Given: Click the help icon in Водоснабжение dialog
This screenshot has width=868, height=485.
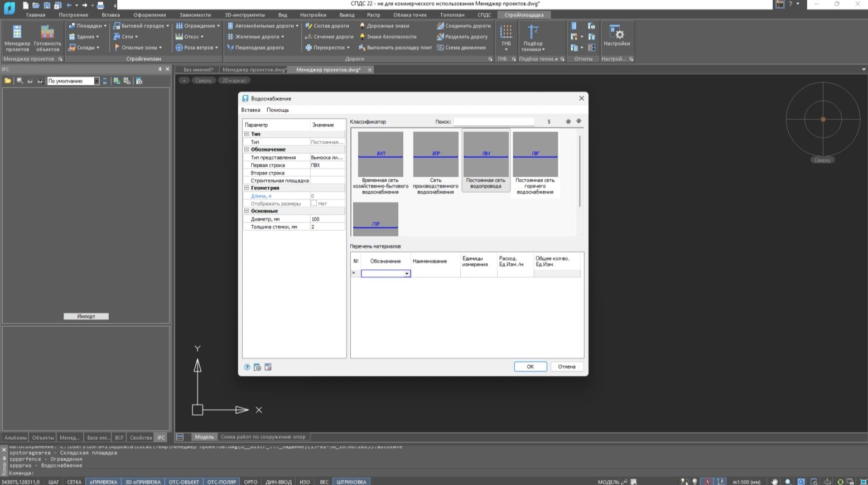Looking at the screenshot, I should 247,367.
